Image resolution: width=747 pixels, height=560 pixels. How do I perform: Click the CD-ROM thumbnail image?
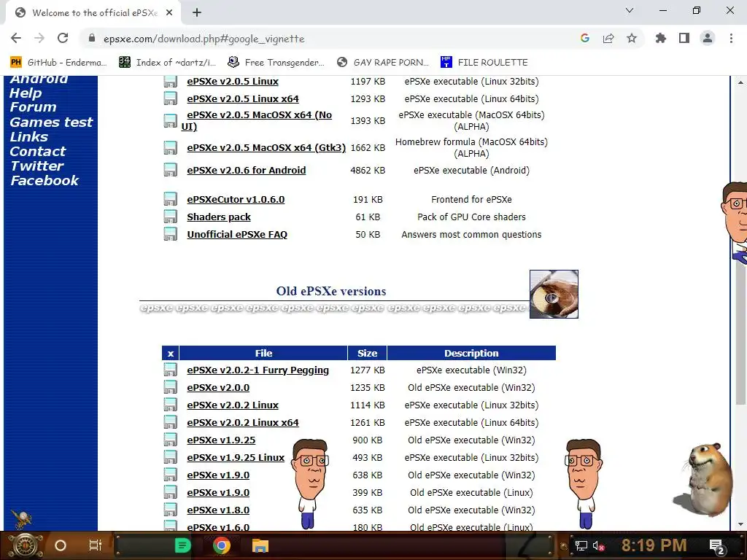(554, 295)
